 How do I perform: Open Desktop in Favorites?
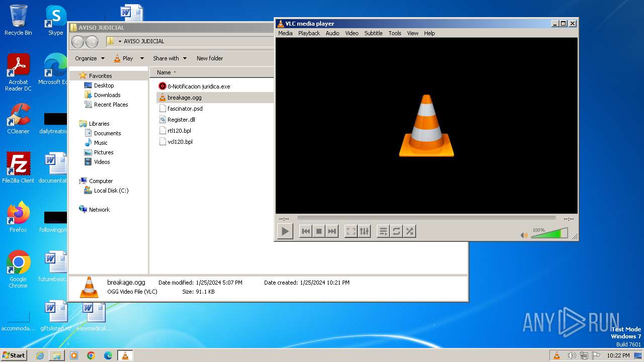click(104, 85)
